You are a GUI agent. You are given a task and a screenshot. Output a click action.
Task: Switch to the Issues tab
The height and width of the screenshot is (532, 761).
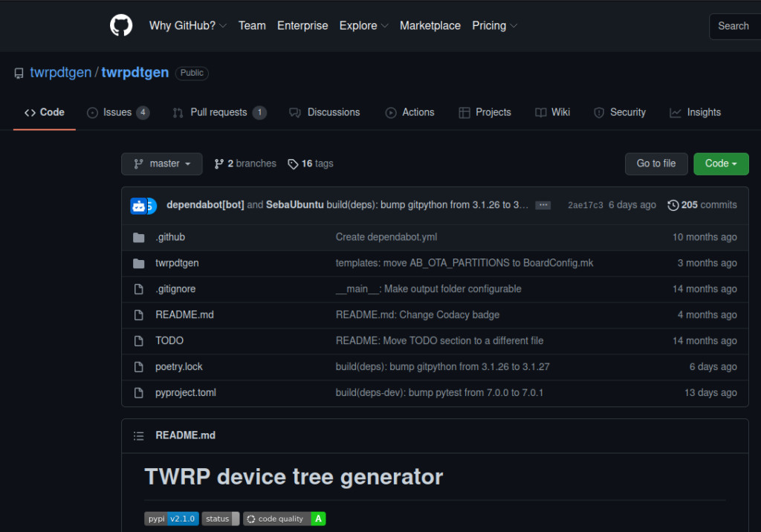pyautogui.click(x=117, y=112)
